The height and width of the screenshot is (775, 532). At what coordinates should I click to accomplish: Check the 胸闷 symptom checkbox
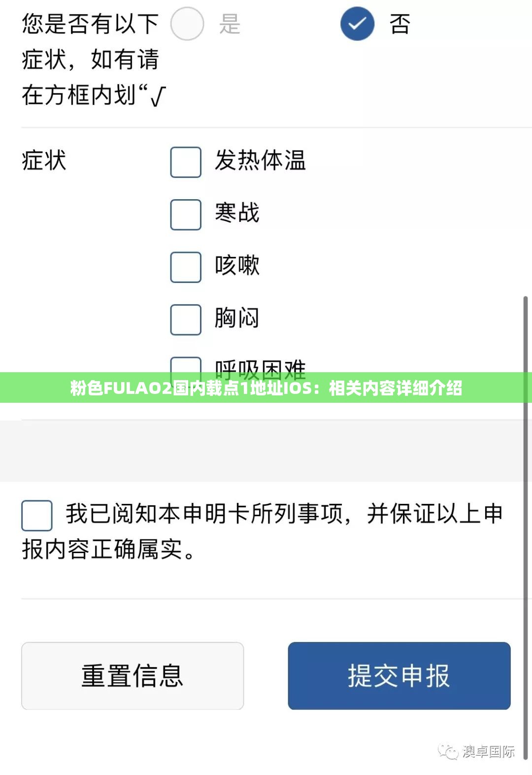tap(185, 319)
